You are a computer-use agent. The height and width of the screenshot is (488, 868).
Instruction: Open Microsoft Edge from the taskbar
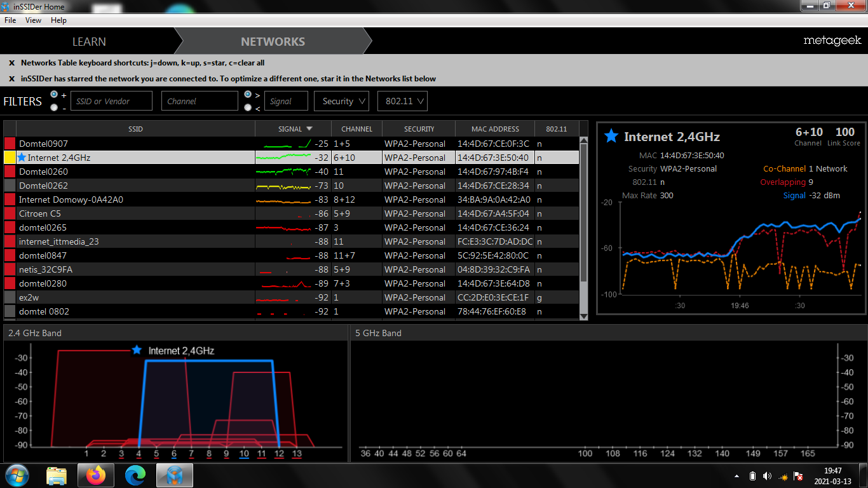pos(135,475)
